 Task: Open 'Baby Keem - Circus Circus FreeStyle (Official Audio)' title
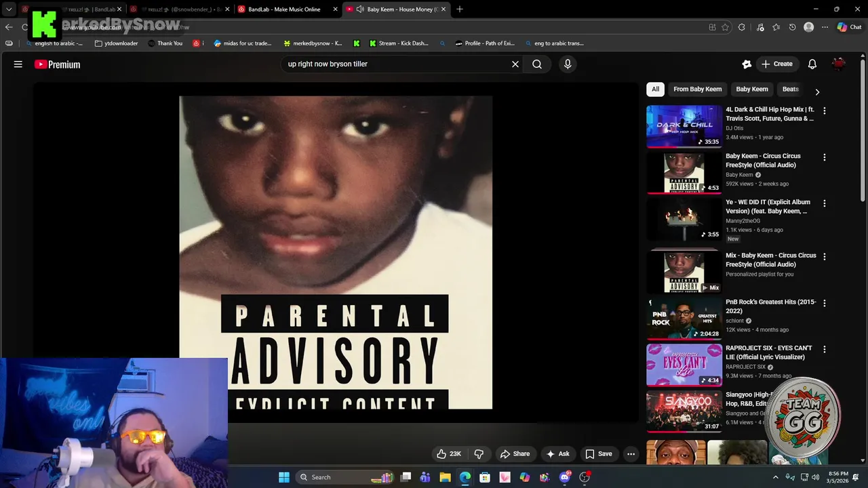(764, 161)
